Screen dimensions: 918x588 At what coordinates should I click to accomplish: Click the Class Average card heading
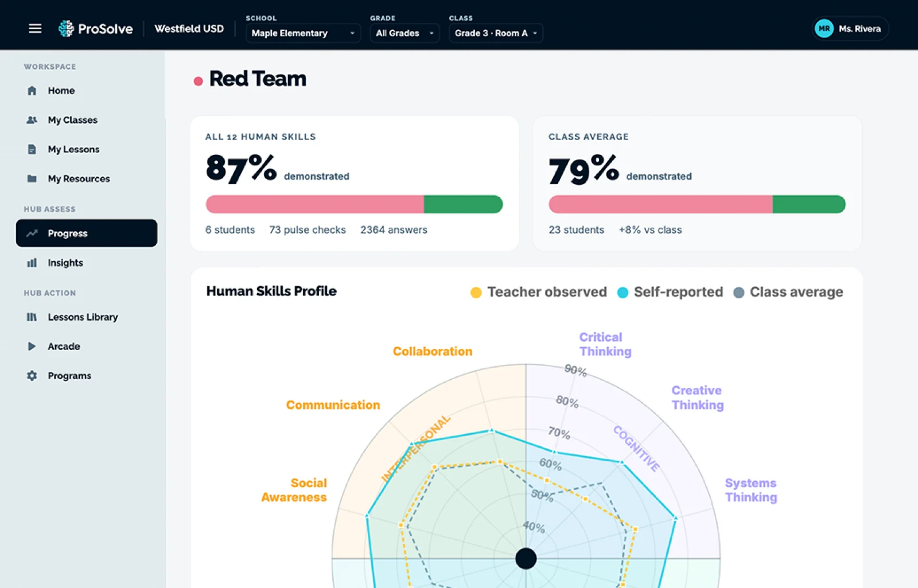(x=588, y=137)
